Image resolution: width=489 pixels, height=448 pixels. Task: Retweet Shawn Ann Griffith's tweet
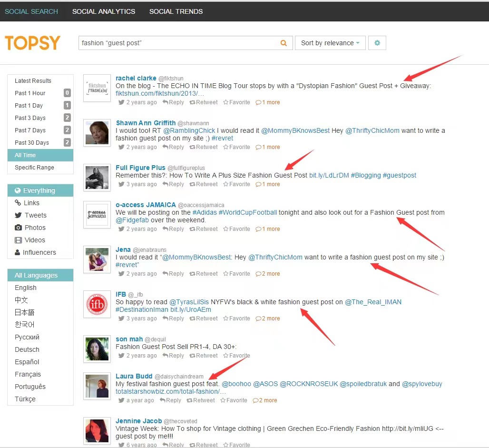204,147
